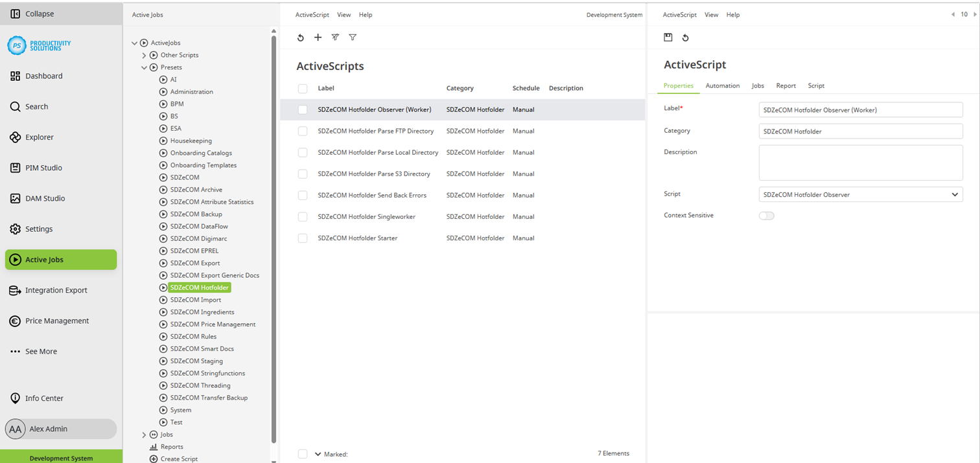Screen dimensions: 980x463
Task: Refresh the ActiveScripts list
Action: click(x=300, y=37)
